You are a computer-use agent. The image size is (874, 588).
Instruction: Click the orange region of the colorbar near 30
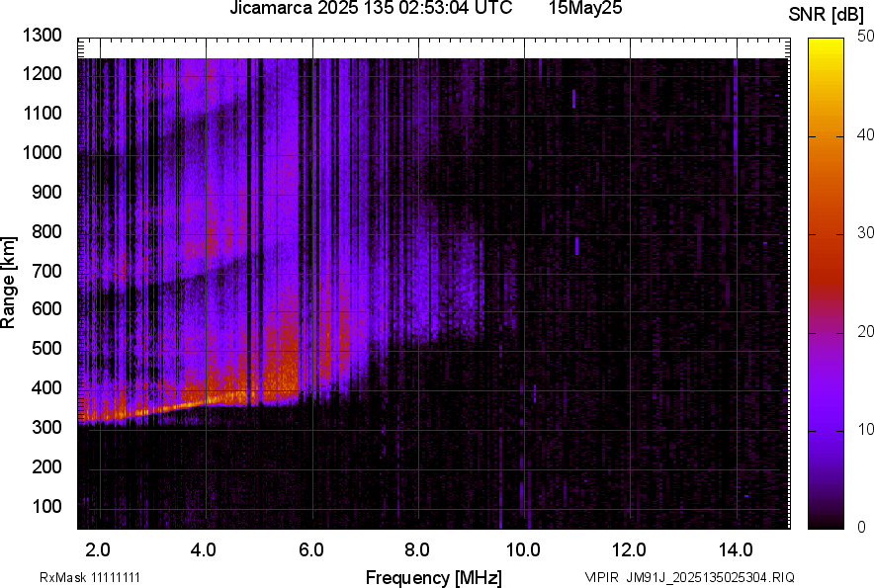826,234
